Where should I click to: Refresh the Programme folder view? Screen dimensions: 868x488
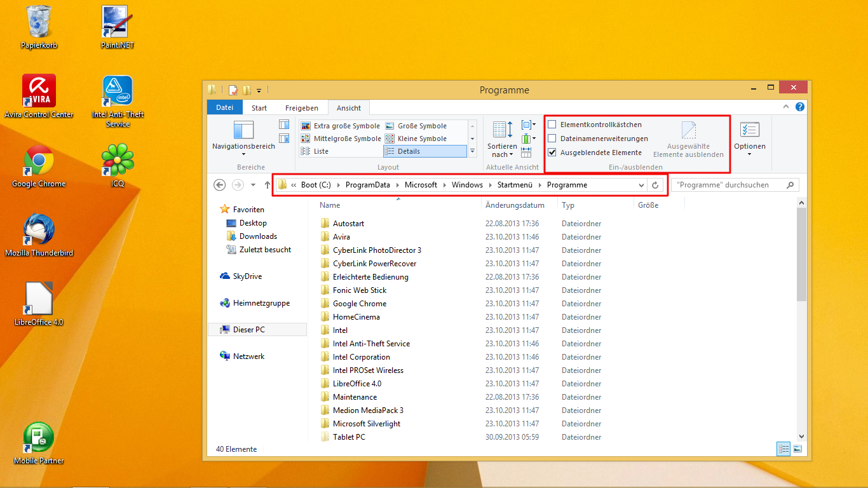click(x=656, y=185)
